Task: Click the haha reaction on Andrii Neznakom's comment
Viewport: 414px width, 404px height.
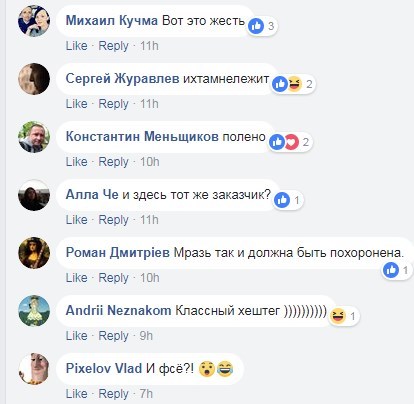Action: (337, 316)
